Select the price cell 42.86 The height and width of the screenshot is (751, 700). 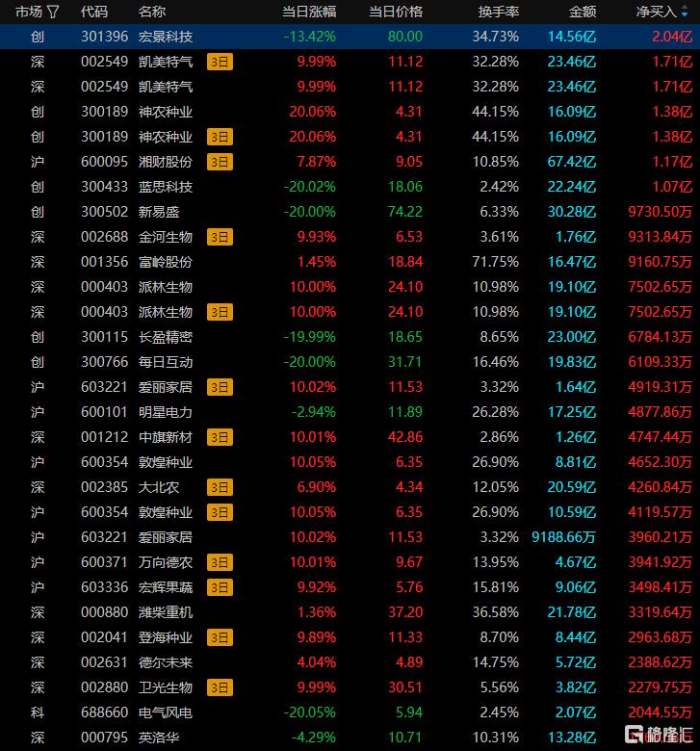point(405,437)
